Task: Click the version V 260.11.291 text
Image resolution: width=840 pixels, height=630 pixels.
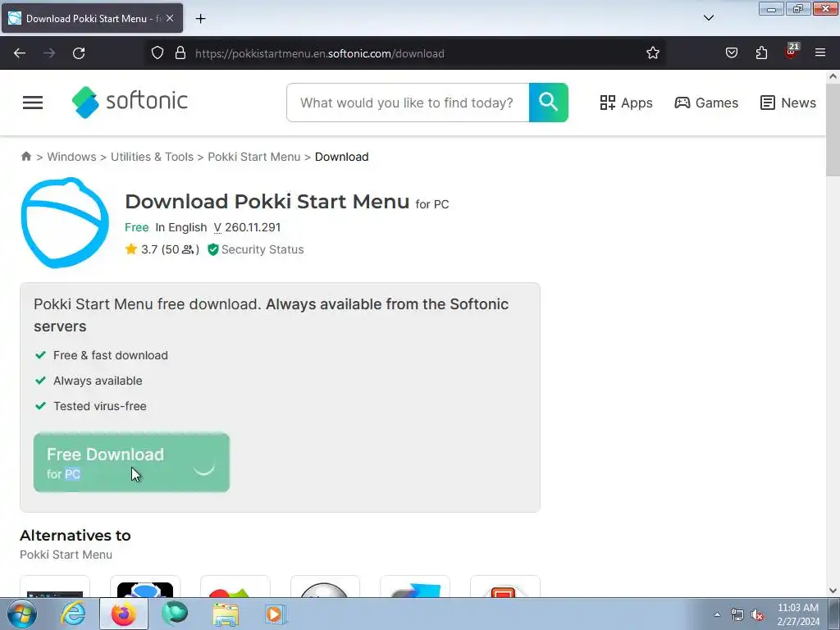Action: [x=247, y=227]
